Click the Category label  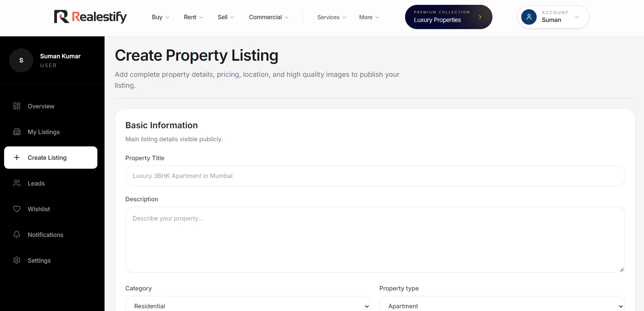click(x=139, y=288)
